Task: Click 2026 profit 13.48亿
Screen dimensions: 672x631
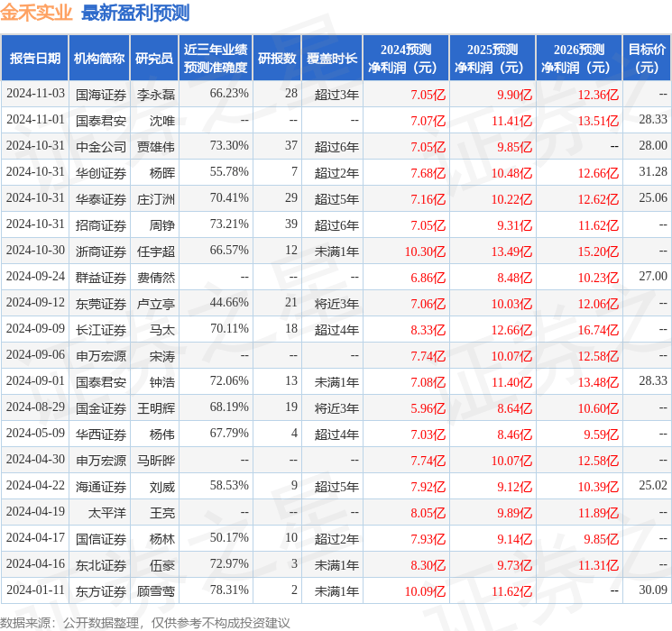Action: click(x=598, y=382)
